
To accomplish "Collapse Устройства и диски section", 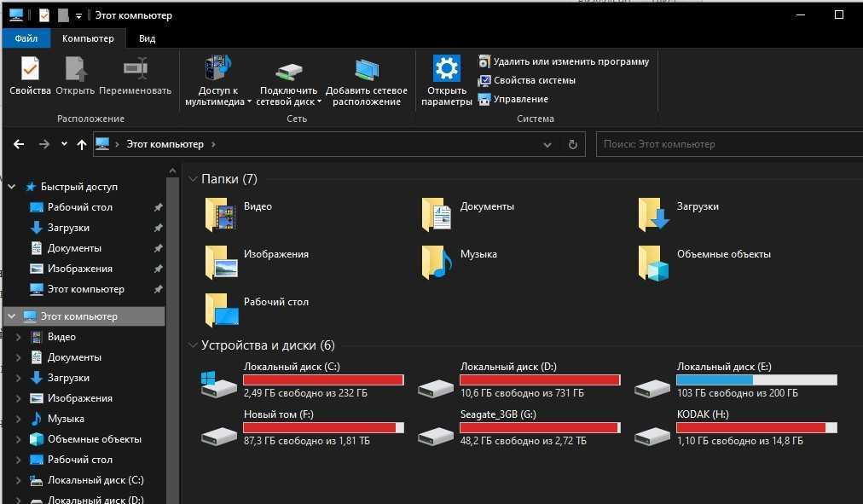I will 193,345.
